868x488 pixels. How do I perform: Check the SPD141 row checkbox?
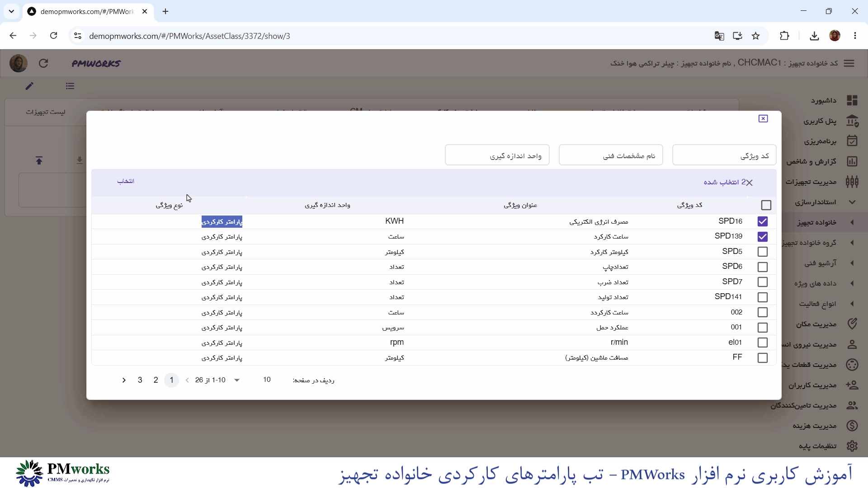[x=763, y=297]
